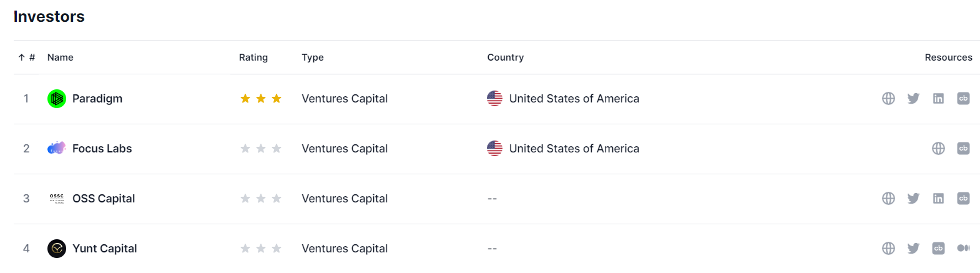
Task: Open the Paradigm investor link
Action: tap(97, 99)
